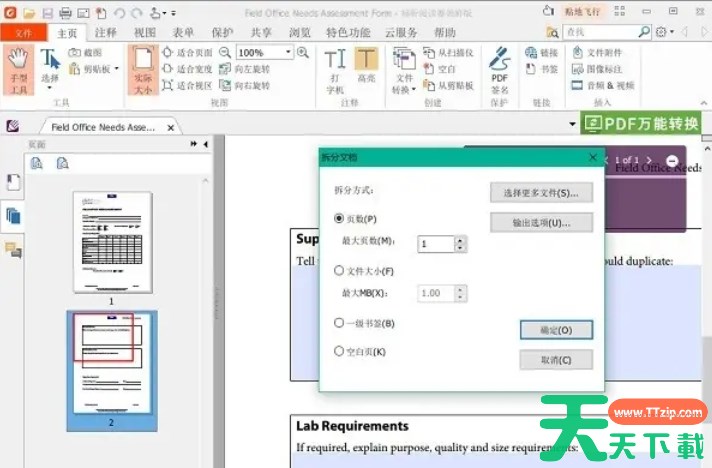The width and height of the screenshot is (712, 468).
Task: Increase max pages with up stepper arrow
Action: coord(460,240)
